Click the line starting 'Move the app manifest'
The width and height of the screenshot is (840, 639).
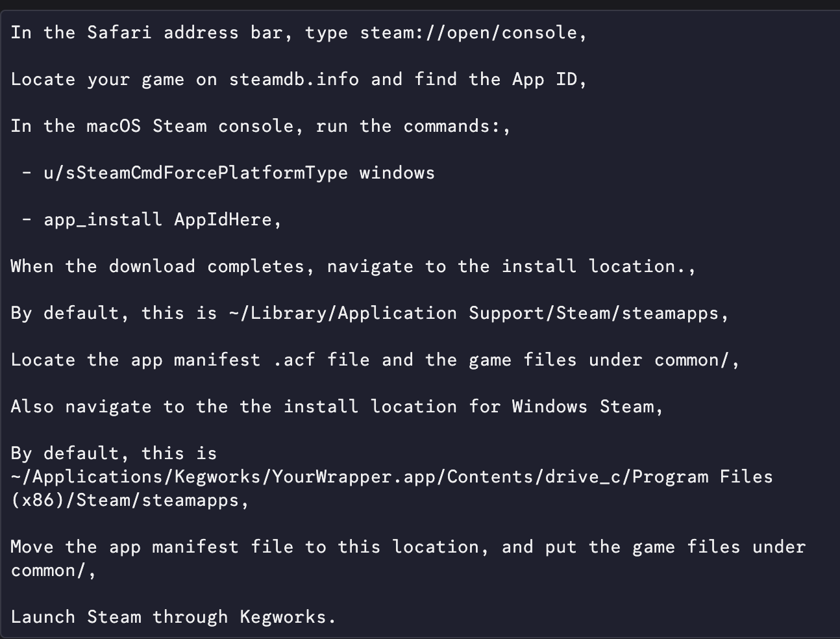click(x=408, y=547)
